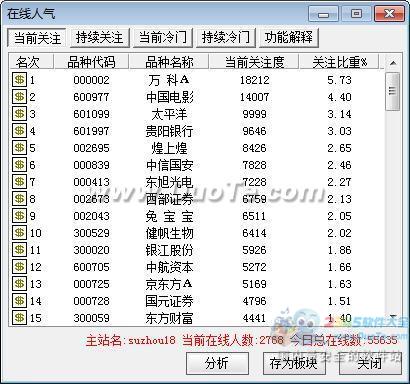Sort by the 品种名称 column header

[169, 62]
